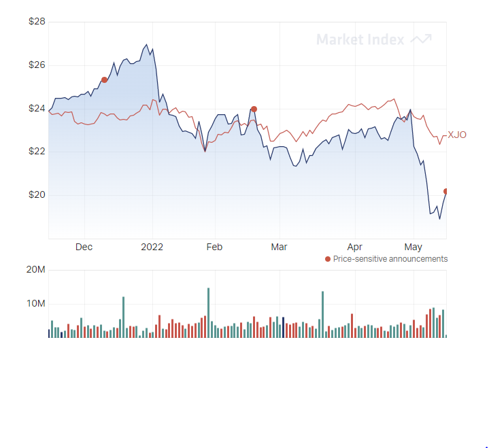
Task: Click the 2022 label on the time axis
Action: 152,247
